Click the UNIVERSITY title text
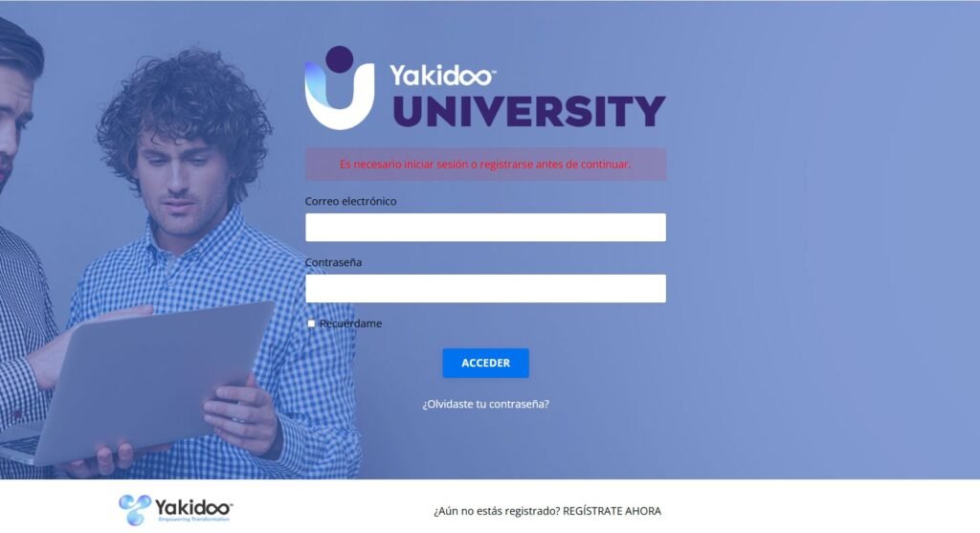The image size is (980, 533). coord(528,111)
